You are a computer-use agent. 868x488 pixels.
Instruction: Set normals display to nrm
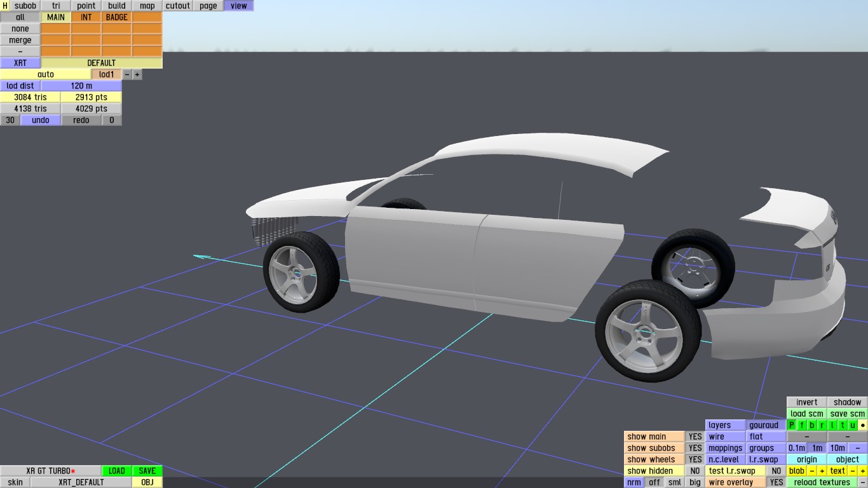(634, 482)
